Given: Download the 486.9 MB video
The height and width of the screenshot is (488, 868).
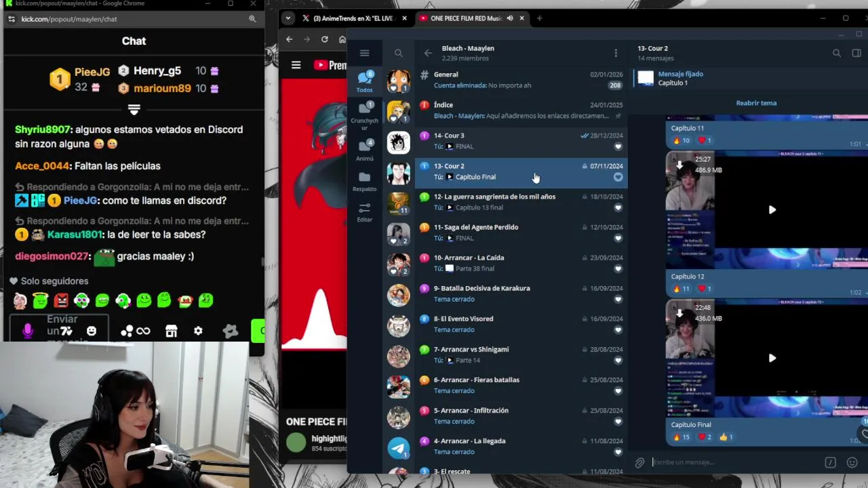Looking at the screenshot, I should pyautogui.click(x=679, y=164).
